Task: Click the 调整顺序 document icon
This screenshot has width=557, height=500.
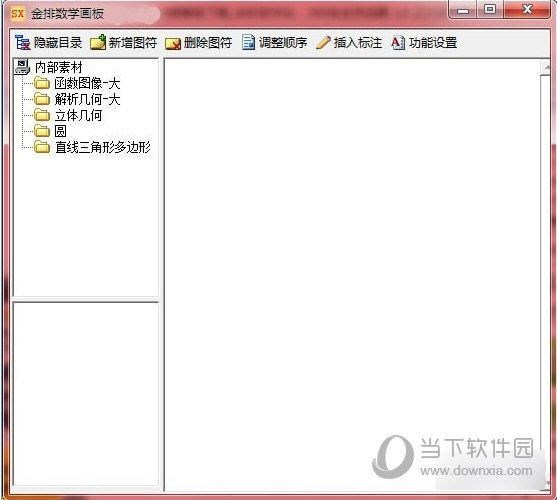Action: pyautogui.click(x=248, y=43)
